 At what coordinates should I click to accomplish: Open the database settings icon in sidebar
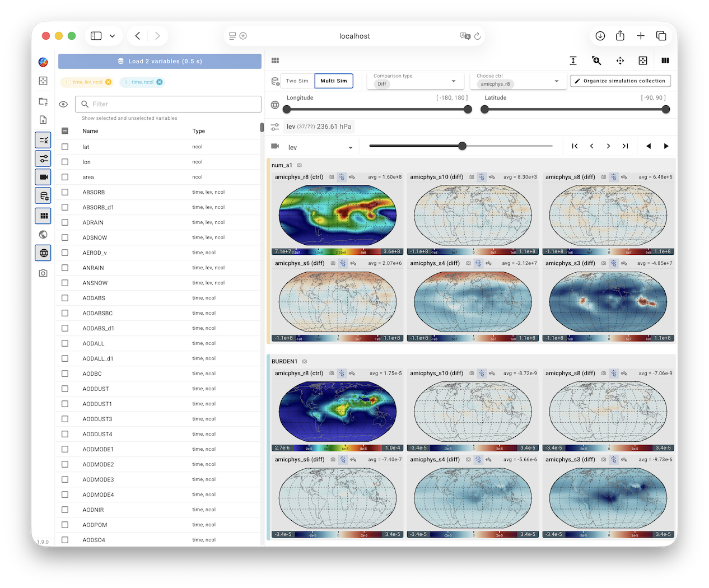(43, 196)
